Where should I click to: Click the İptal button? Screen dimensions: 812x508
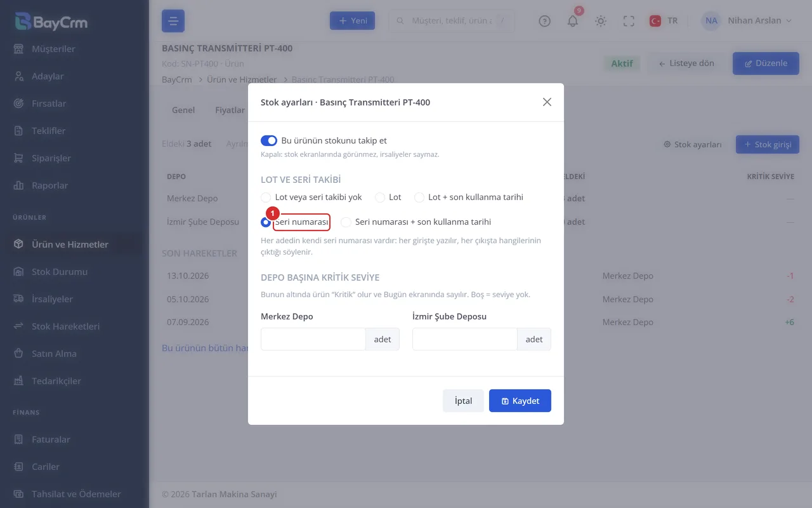[463, 401]
